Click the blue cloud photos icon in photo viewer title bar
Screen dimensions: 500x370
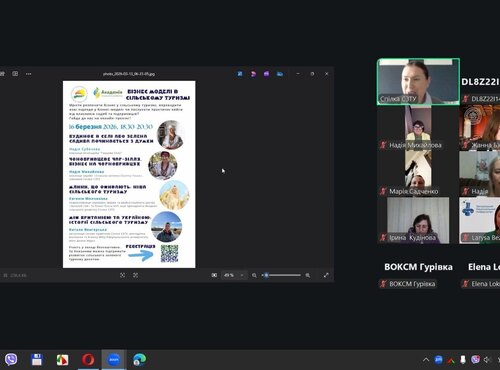coord(280,74)
